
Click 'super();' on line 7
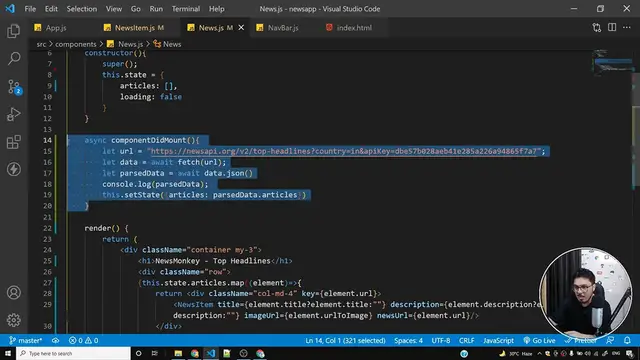click(120, 64)
